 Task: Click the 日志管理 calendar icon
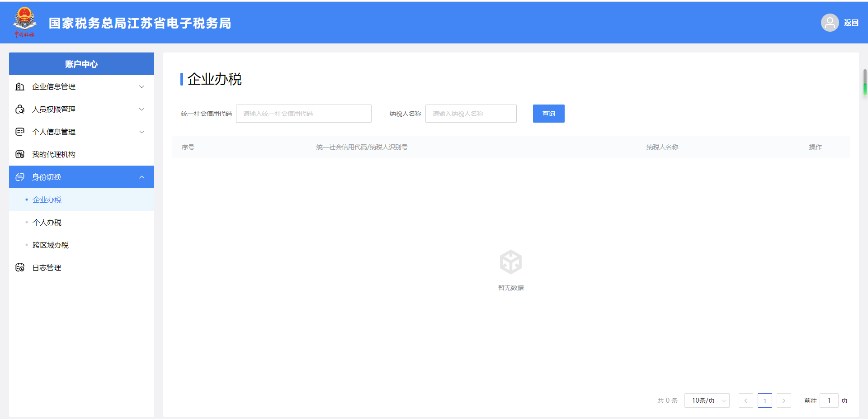20,267
